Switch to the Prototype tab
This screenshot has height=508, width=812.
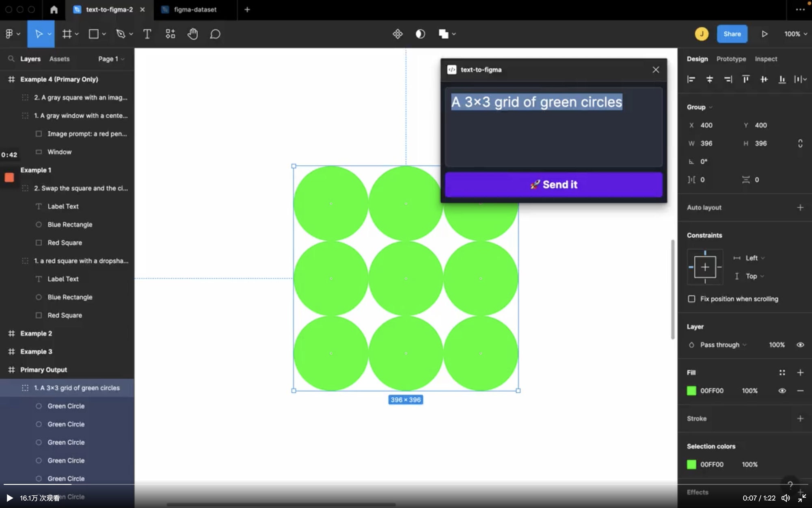[x=731, y=59]
